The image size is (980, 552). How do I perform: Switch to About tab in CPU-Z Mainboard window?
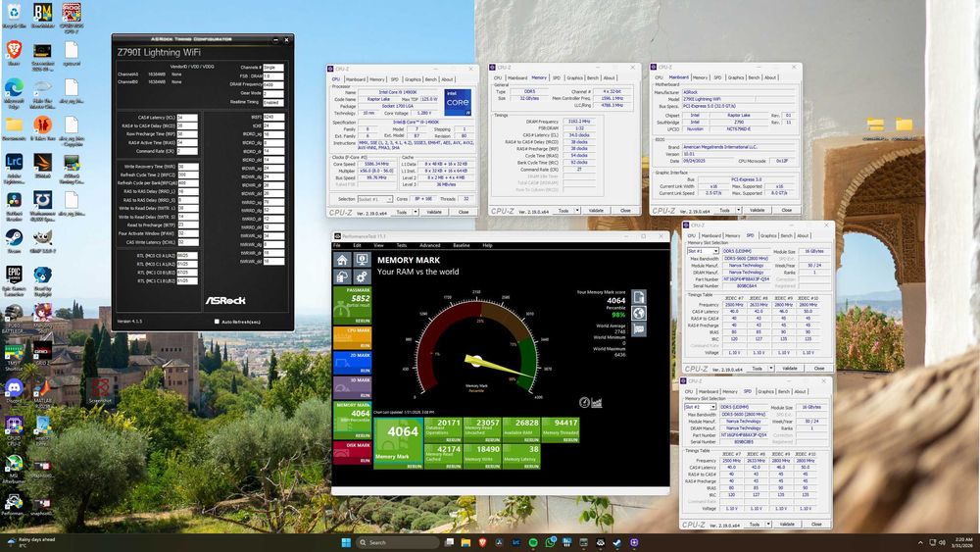(770, 77)
